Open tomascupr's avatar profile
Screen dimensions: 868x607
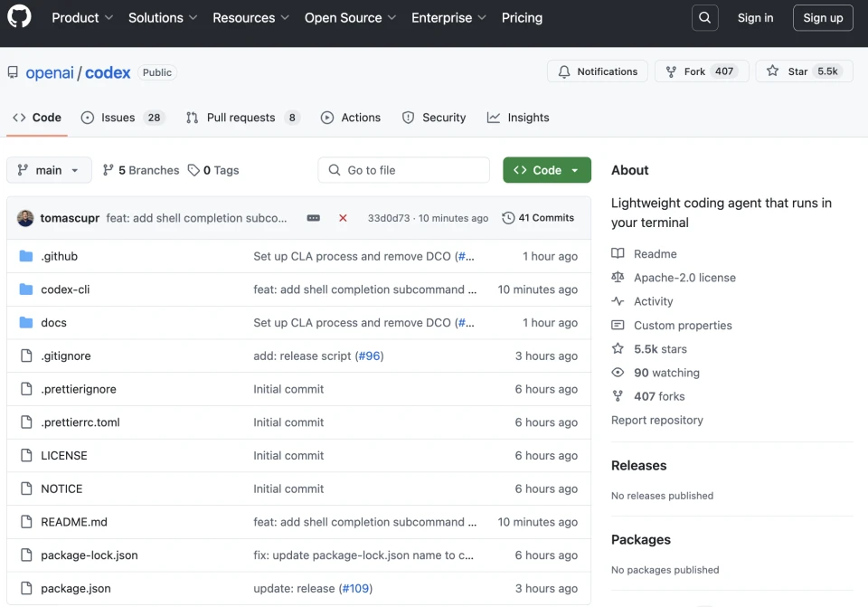click(25, 218)
